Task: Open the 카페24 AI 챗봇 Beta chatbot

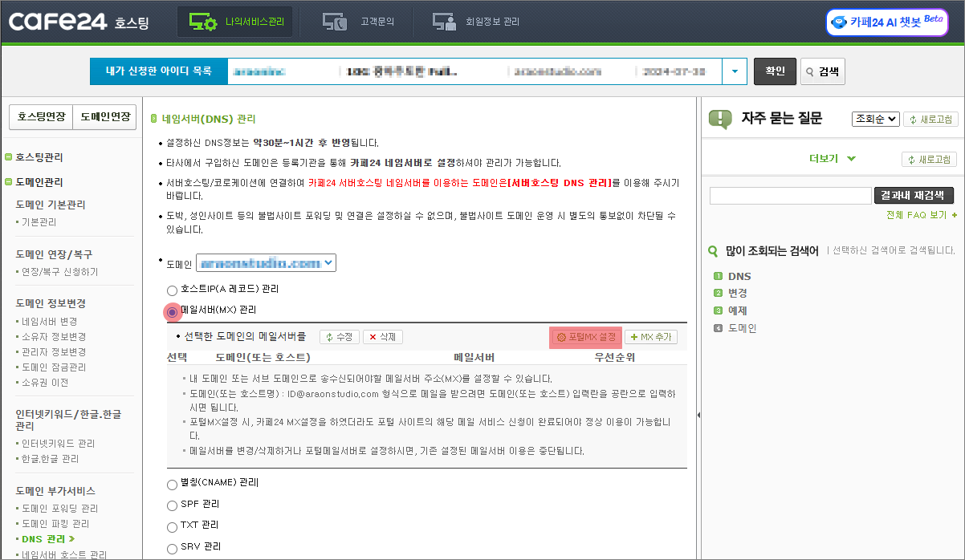Action: (x=886, y=22)
